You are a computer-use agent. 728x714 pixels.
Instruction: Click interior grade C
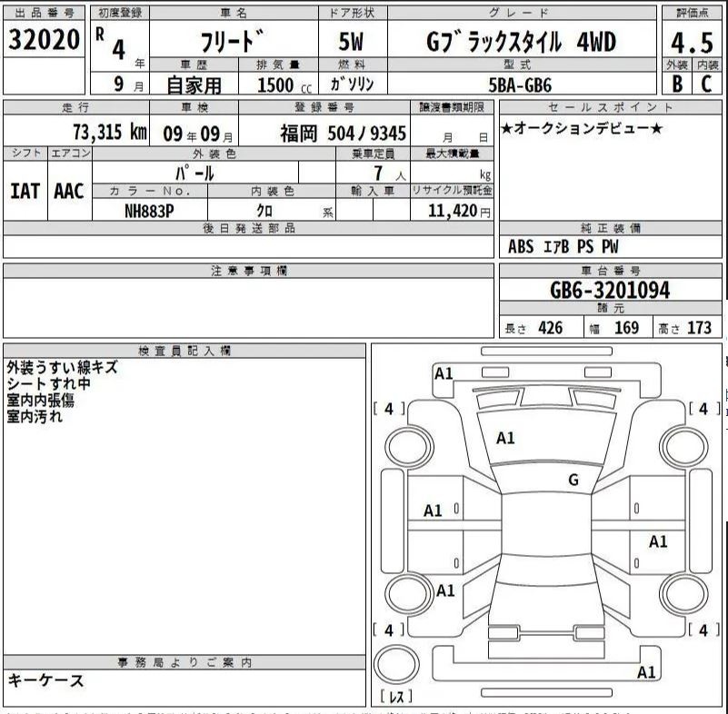(x=706, y=84)
